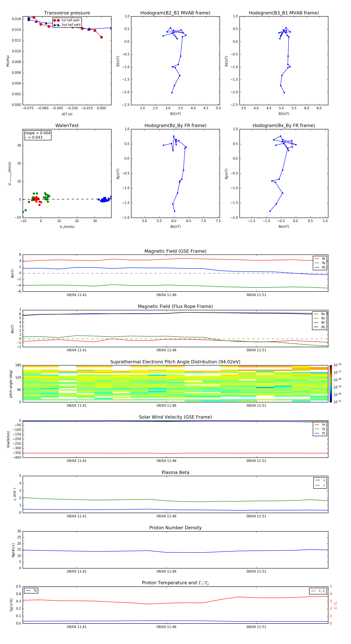Select the red "Te/Tp" legend box
Viewport: 351px width, 644px height.
coord(318,591)
